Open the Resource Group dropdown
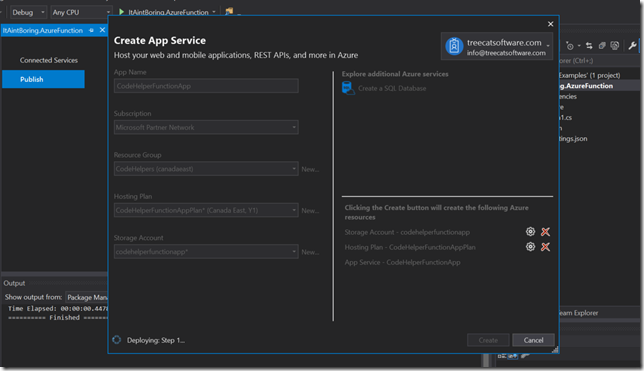This screenshot has width=644, height=371. click(206, 169)
